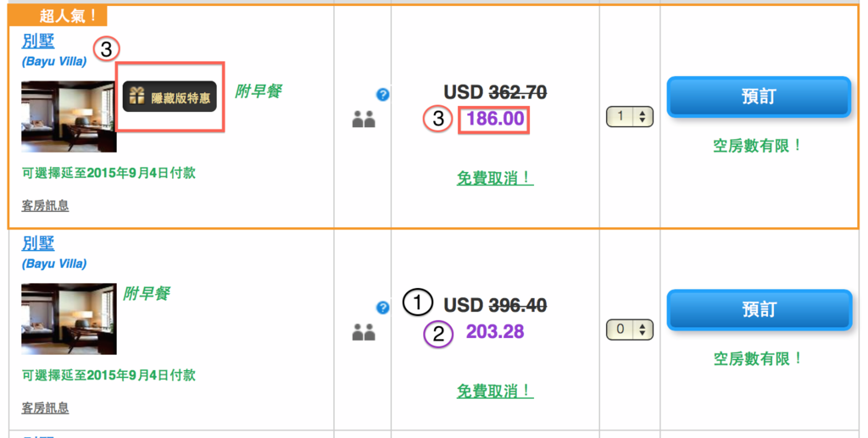
Task: Click 免費取消！ under the 203.28 price
Action: [495, 391]
